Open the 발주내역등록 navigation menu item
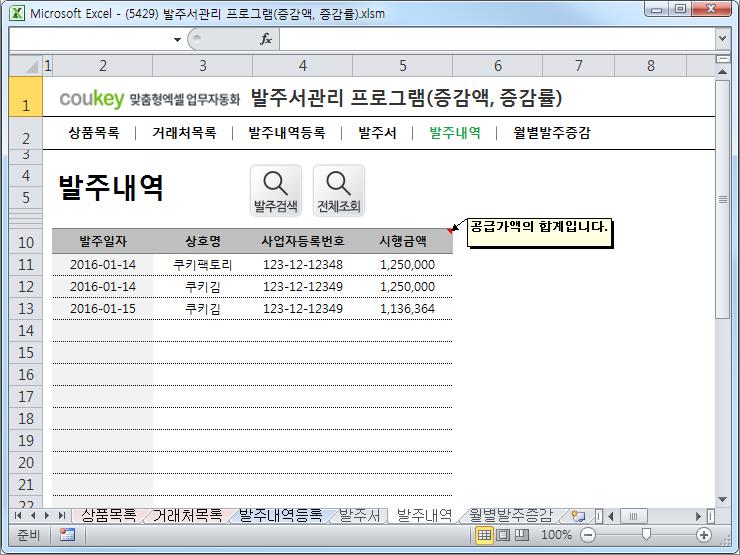The image size is (740, 555). coord(287,133)
